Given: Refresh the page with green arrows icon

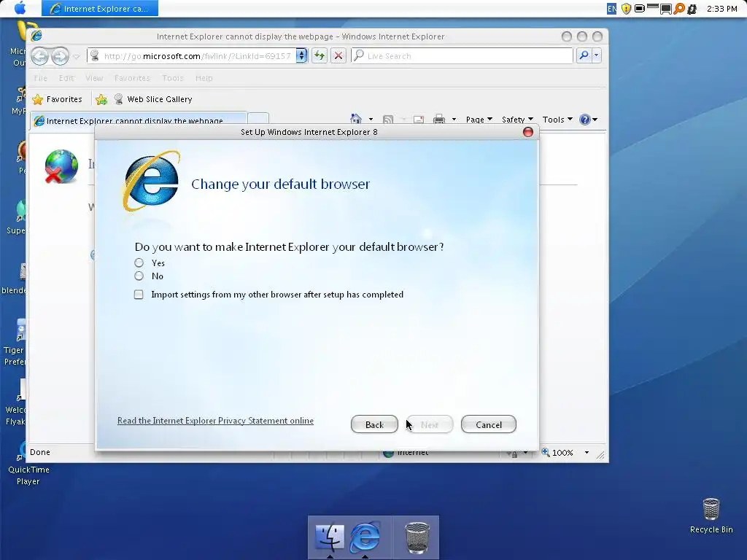Looking at the screenshot, I should [320, 56].
